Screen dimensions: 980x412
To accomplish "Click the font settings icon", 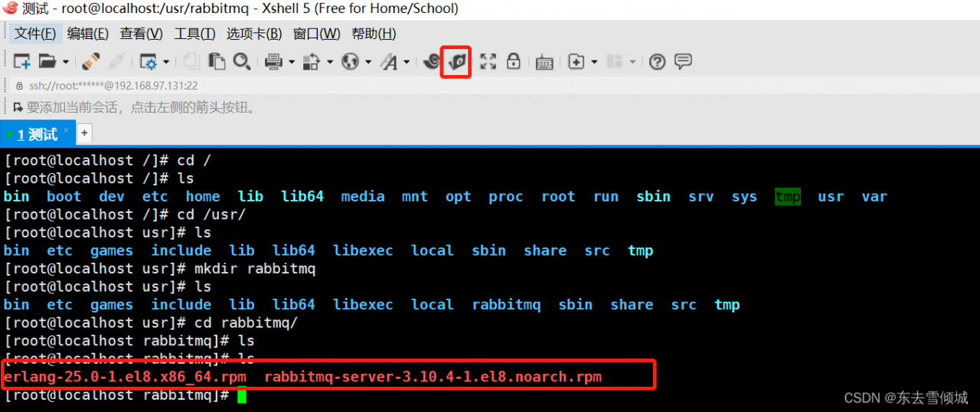I will [389, 62].
